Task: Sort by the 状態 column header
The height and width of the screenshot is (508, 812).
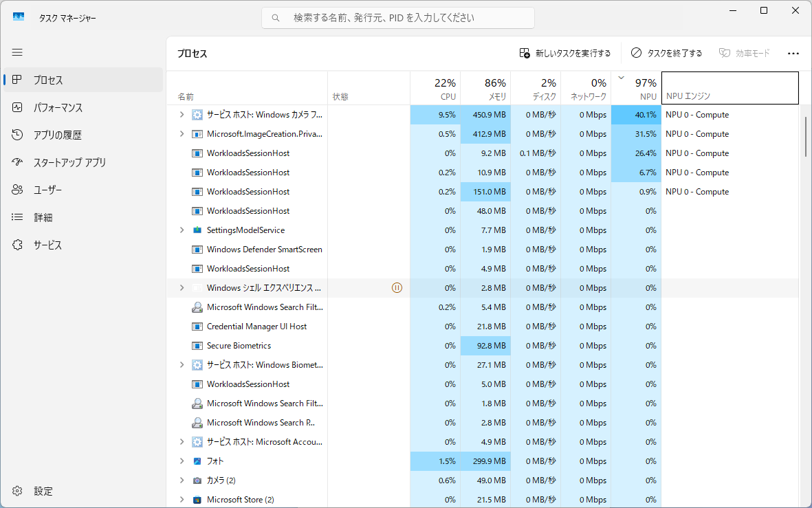Action: click(x=369, y=88)
